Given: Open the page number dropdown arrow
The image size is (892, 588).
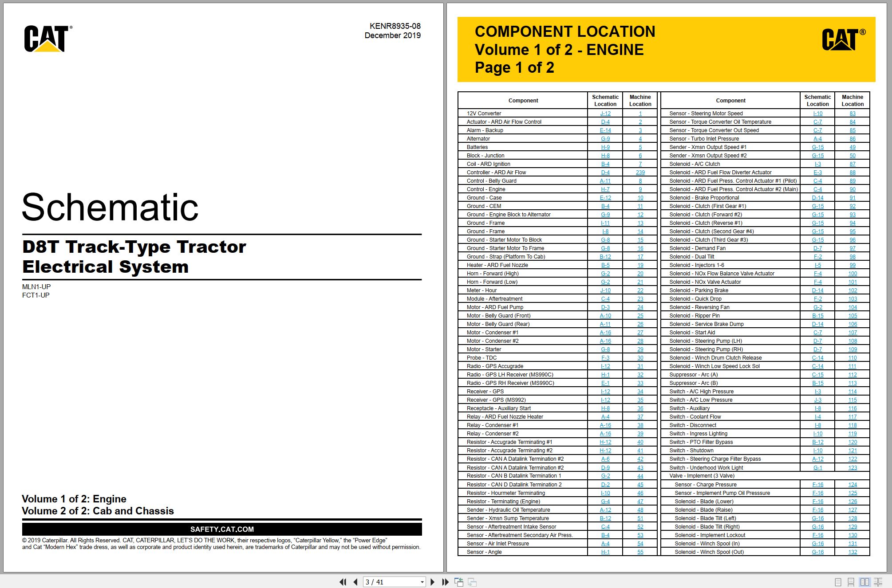Looking at the screenshot, I should [x=422, y=582].
